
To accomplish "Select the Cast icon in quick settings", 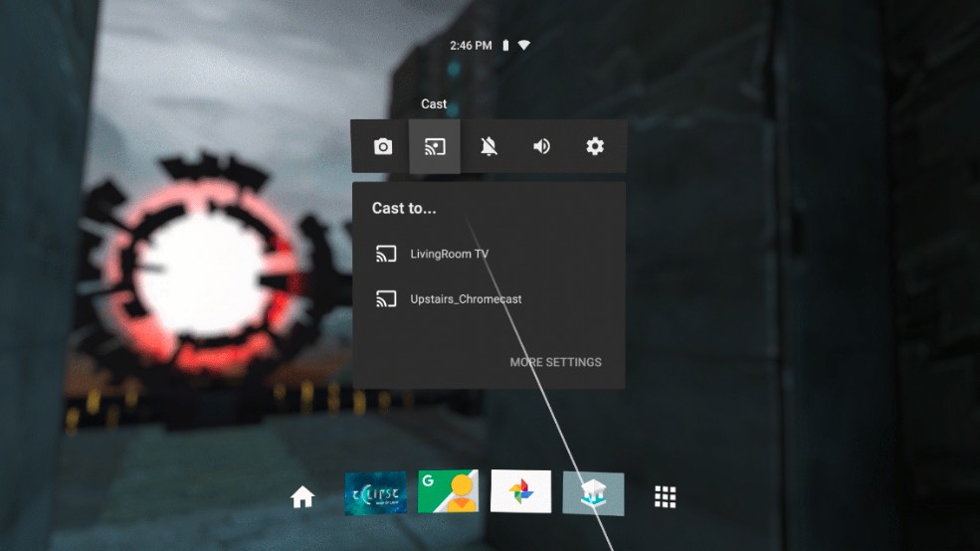I will click(435, 147).
